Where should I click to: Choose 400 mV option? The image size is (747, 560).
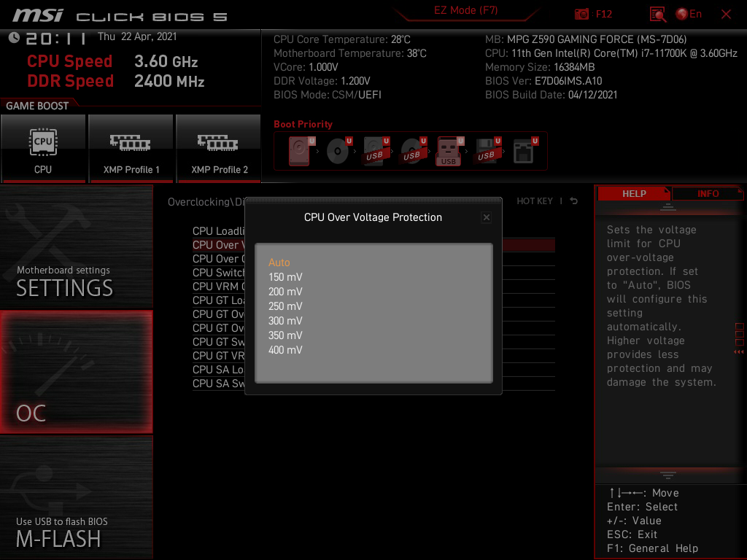point(285,350)
